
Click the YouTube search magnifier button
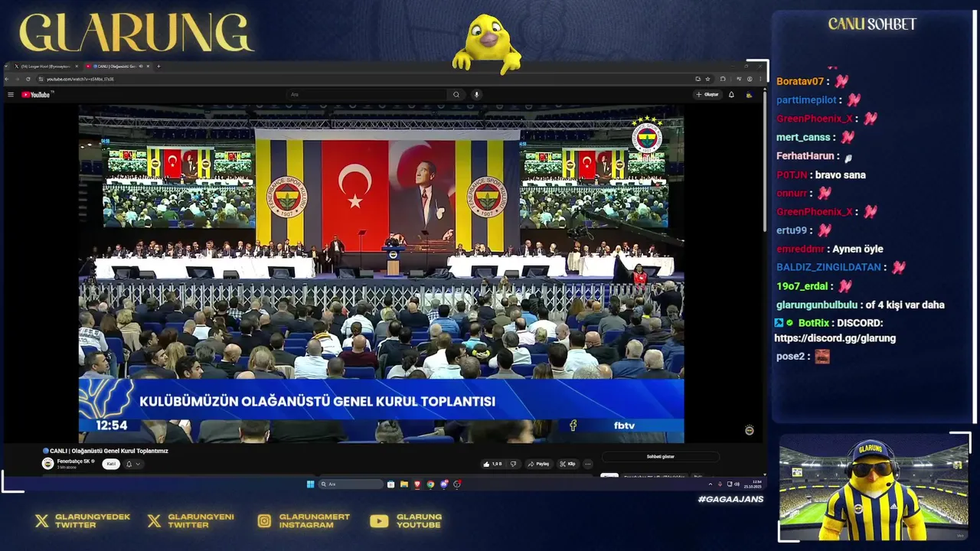pyautogui.click(x=456, y=94)
